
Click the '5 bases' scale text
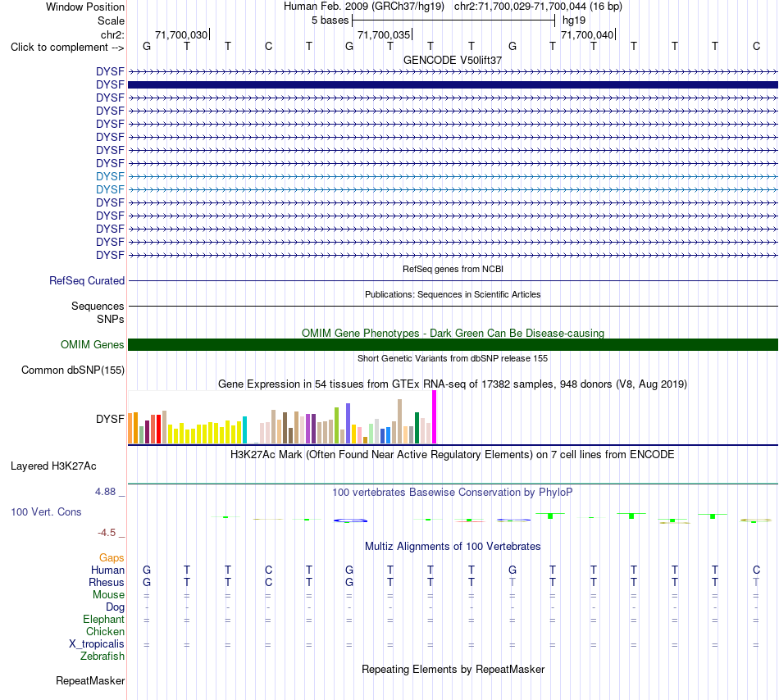(x=330, y=20)
